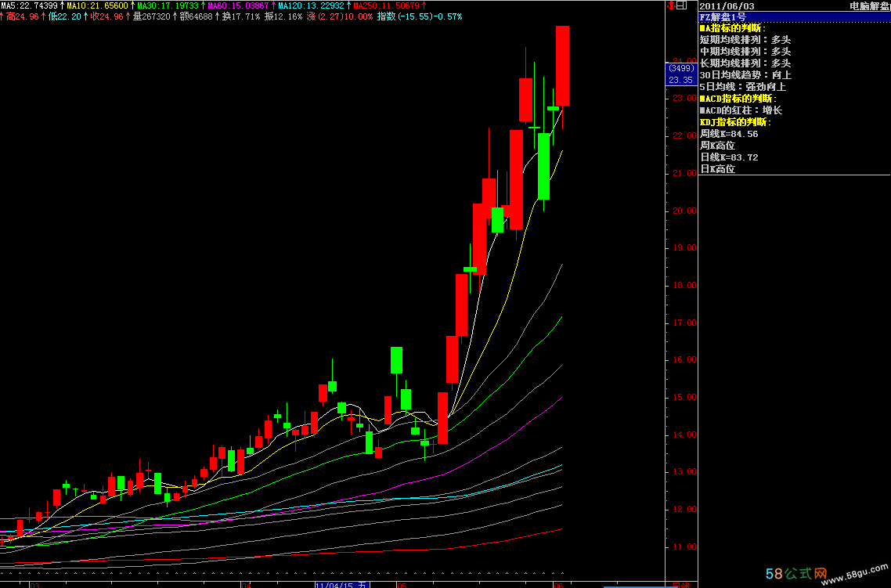Click the 量267320 volume value

152,16
